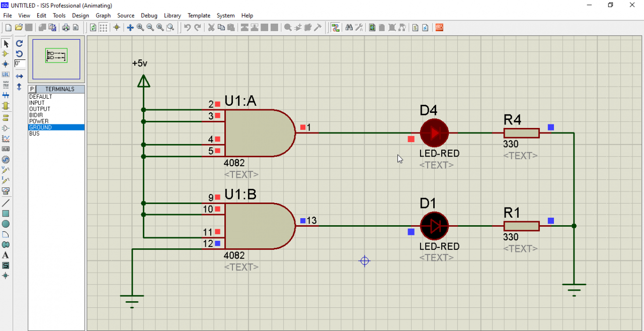Select the 2D Arc graphics tool
The image size is (644, 331).
point(6,234)
